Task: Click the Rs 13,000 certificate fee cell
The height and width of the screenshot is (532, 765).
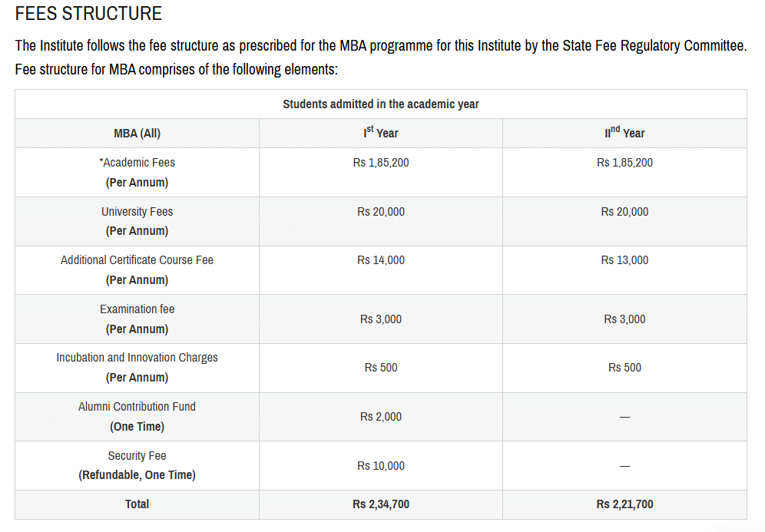Action: pos(624,260)
